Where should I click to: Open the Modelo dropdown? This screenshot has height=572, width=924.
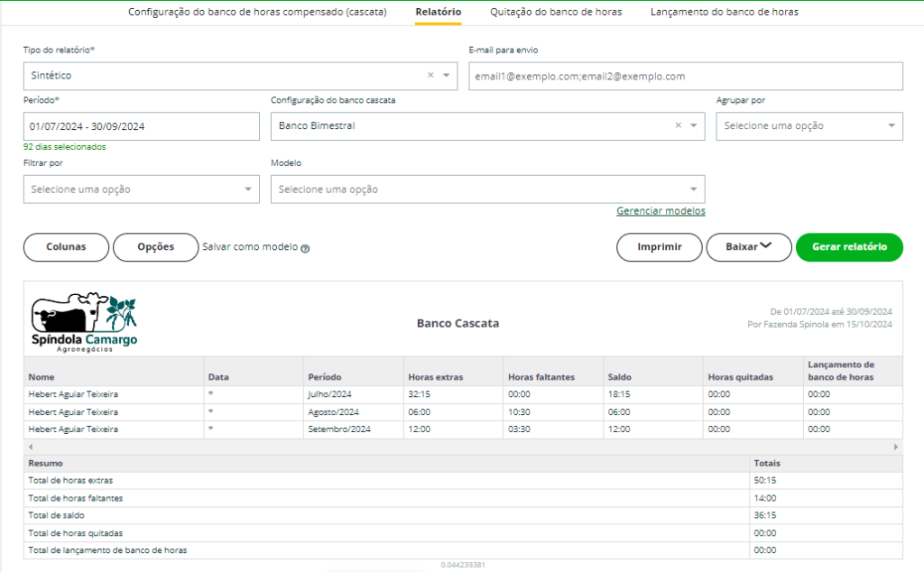(487, 189)
